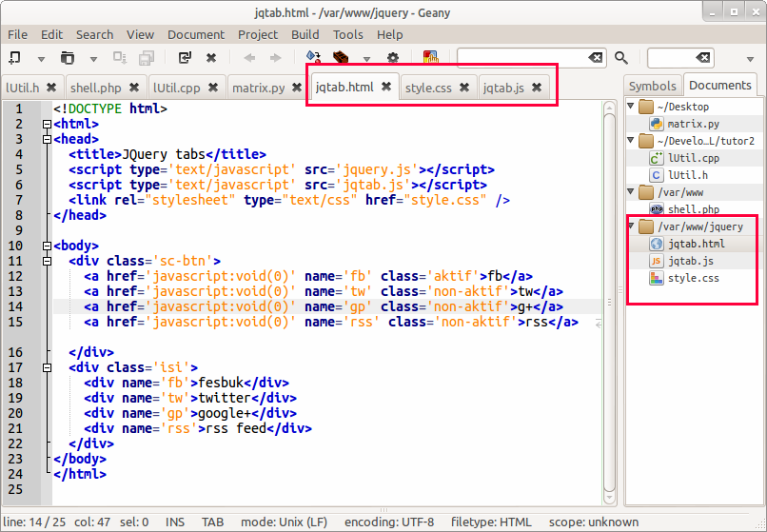Switch to the style.css tab
This screenshot has width=767, height=532.
428,88
